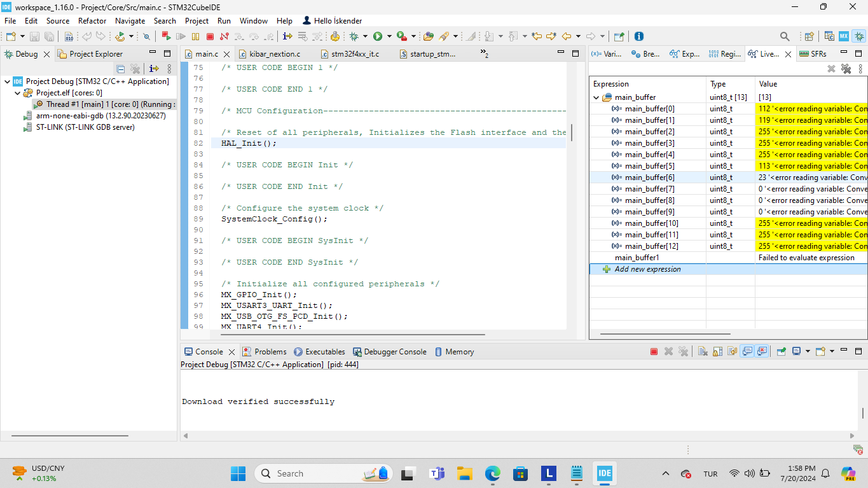
Task: Click the Disconnect icon in main toolbar
Action: pos(224,37)
